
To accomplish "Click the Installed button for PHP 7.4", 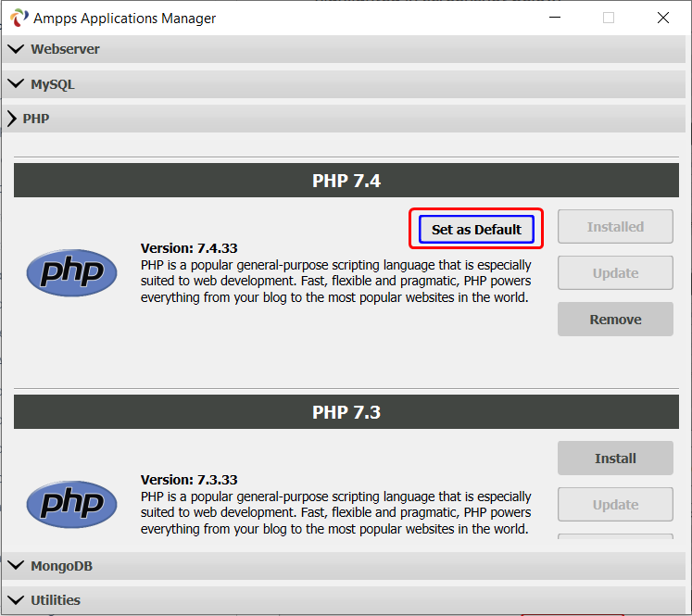I will pyautogui.click(x=615, y=226).
